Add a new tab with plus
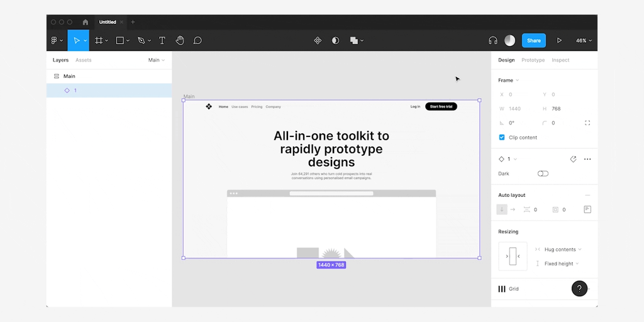The width and height of the screenshot is (644, 322). click(133, 22)
